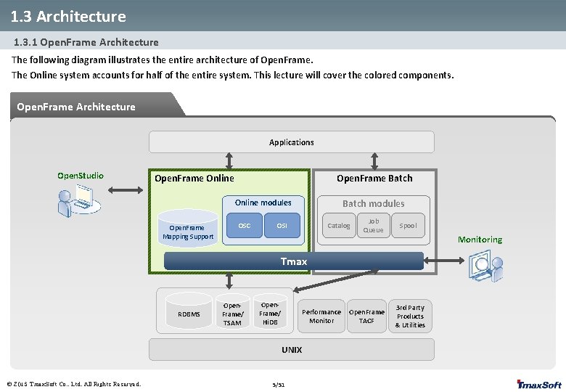Click the Applications box
The image size is (566, 392).
tap(291, 142)
